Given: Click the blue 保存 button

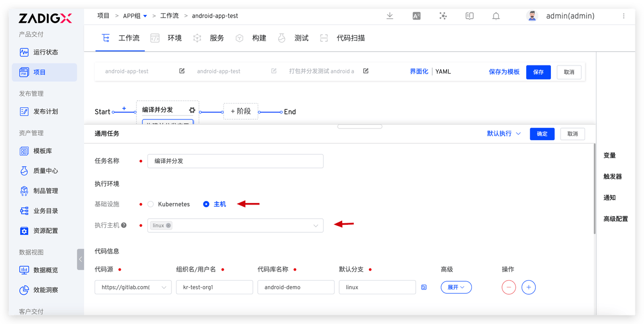Looking at the screenshot, I should point(538,72).
